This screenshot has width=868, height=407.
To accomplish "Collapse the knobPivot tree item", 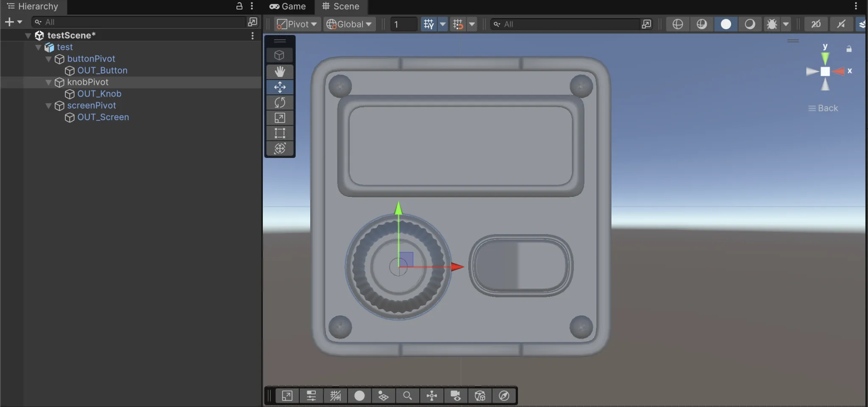I will tap(48, 82).
